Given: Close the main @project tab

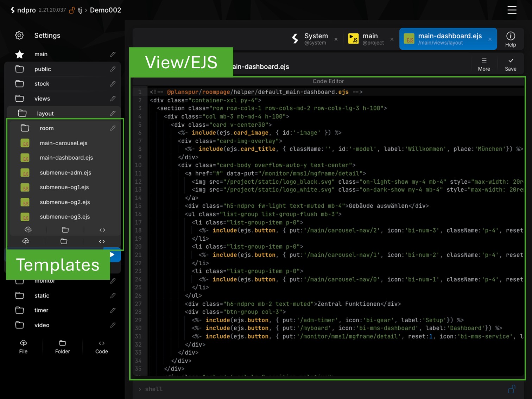Looking at the screenshot, I should 392,39.
